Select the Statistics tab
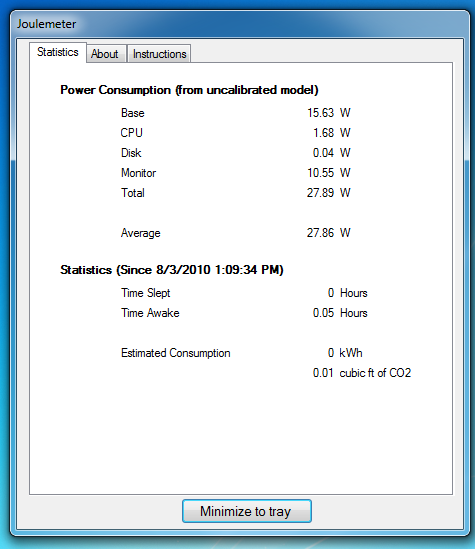Viewport: 475px width, 549px height. 58,53
